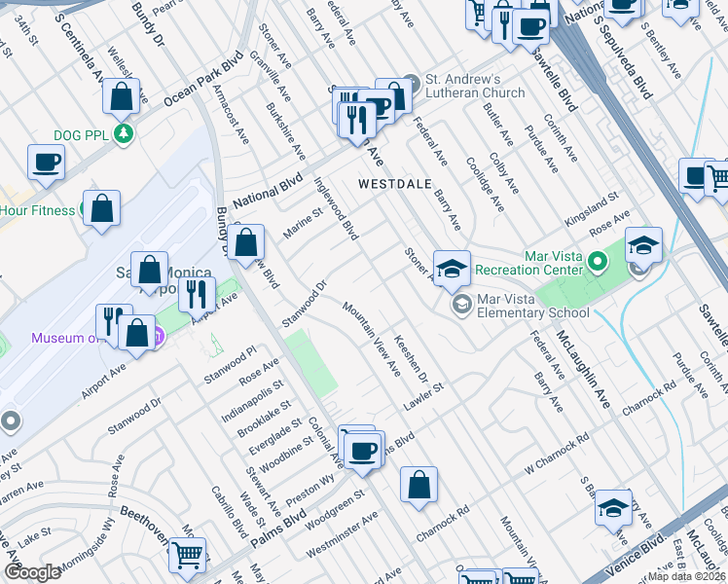
Task: Click the Westminster Ave street label
Action: click(343, 534)
